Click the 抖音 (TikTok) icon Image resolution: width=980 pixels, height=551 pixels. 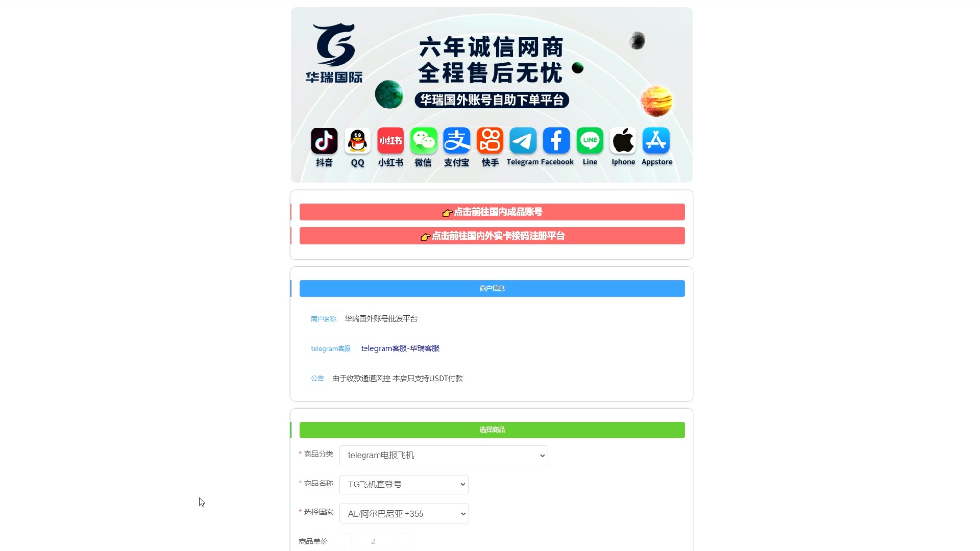pyautogui.click(x=324, y=141)
